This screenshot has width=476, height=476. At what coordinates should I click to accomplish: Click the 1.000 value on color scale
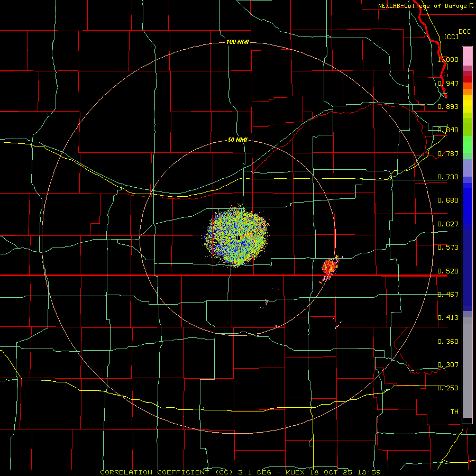tap(448, 59)
